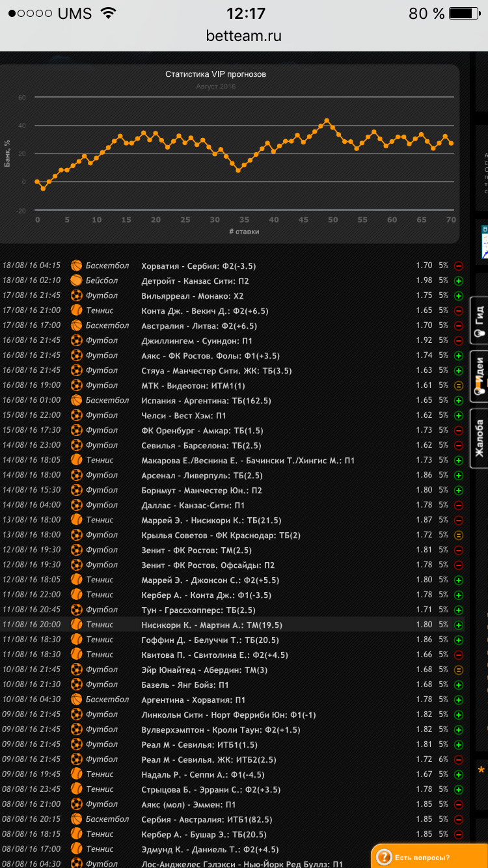Click the red minus icon for Реал М - Севилья. ЖК
This screenshot has width=488, height=868.
pos(459,760)
